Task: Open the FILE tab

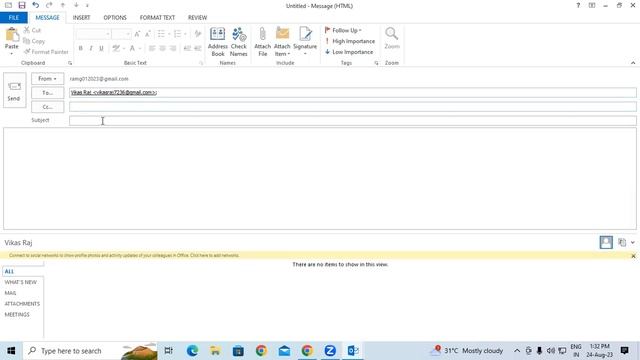Action: 14,18
